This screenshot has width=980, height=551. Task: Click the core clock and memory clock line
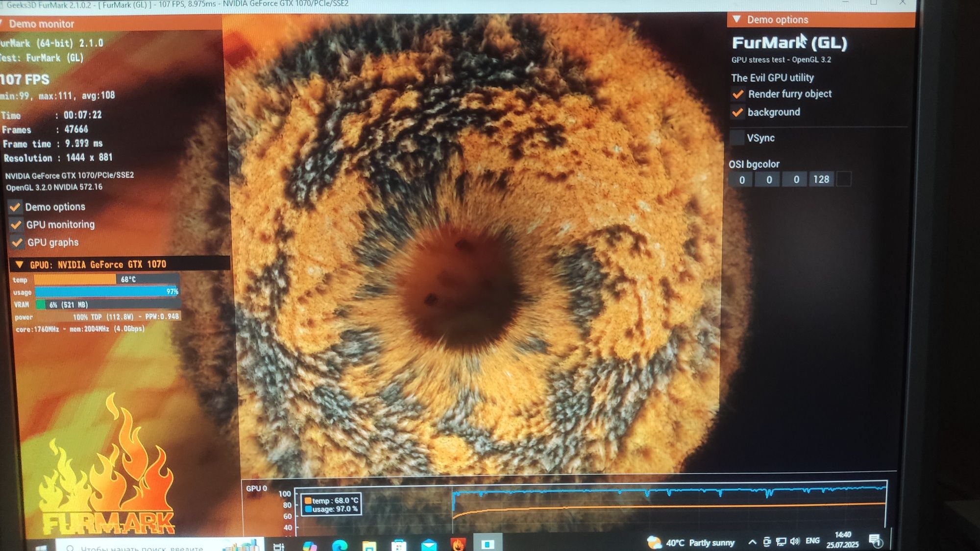pyautogui.click(x=80, y=329)
